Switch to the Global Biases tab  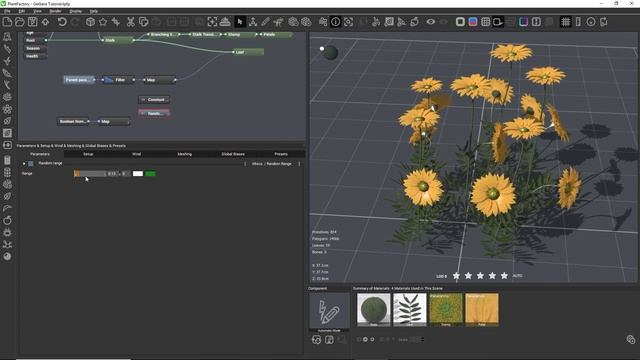tap(233, 154)
